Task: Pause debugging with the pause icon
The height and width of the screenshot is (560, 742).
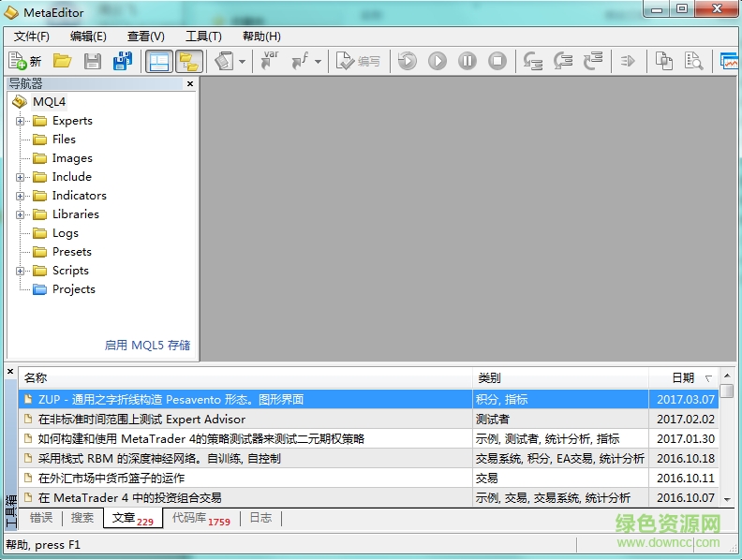Action: (467, 61)
